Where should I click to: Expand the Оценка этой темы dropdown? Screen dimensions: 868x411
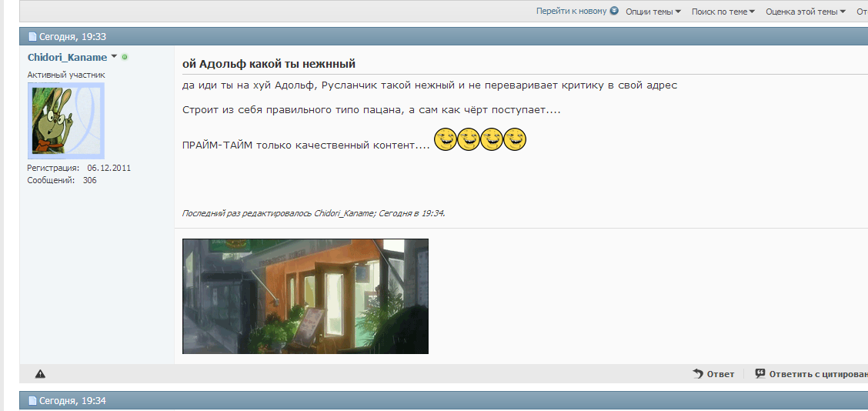pyautogui.click(x=806, y=12)
